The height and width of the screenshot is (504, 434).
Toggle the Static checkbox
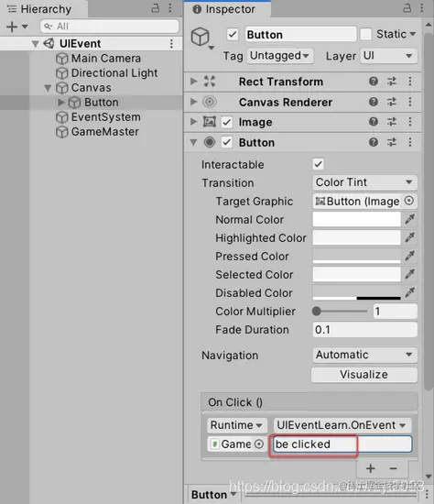tap(365, 34)
